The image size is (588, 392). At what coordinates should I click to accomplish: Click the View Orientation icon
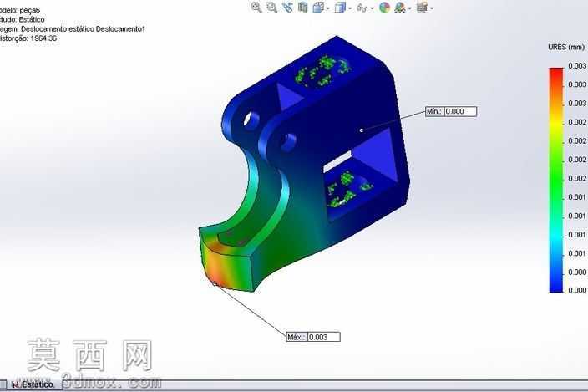pos(318,8)
